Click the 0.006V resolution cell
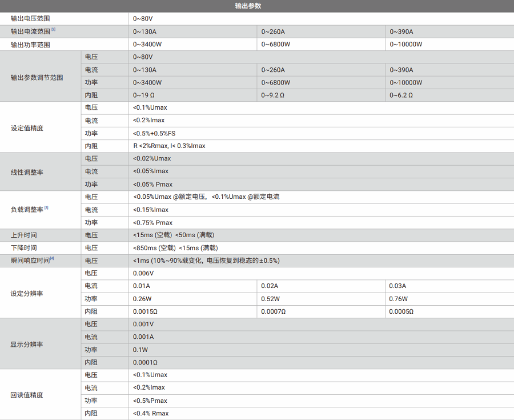Screen dimensions: 514x420 [143, 274]
